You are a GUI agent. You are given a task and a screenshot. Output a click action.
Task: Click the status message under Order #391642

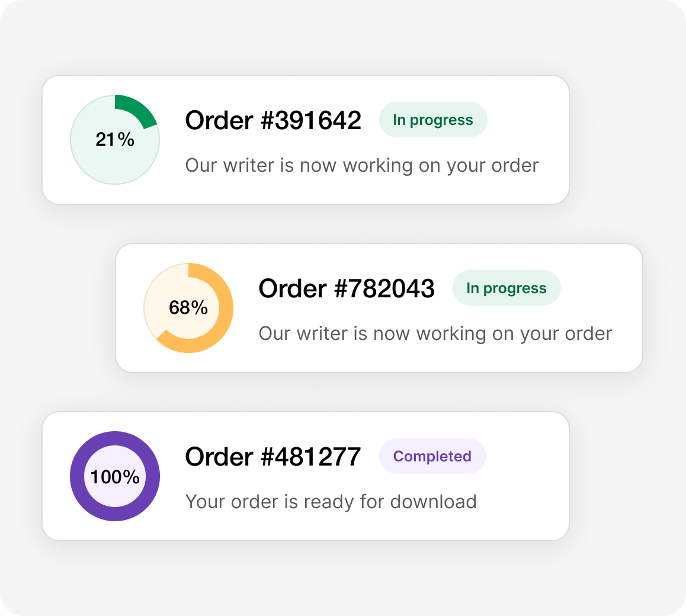362,165
